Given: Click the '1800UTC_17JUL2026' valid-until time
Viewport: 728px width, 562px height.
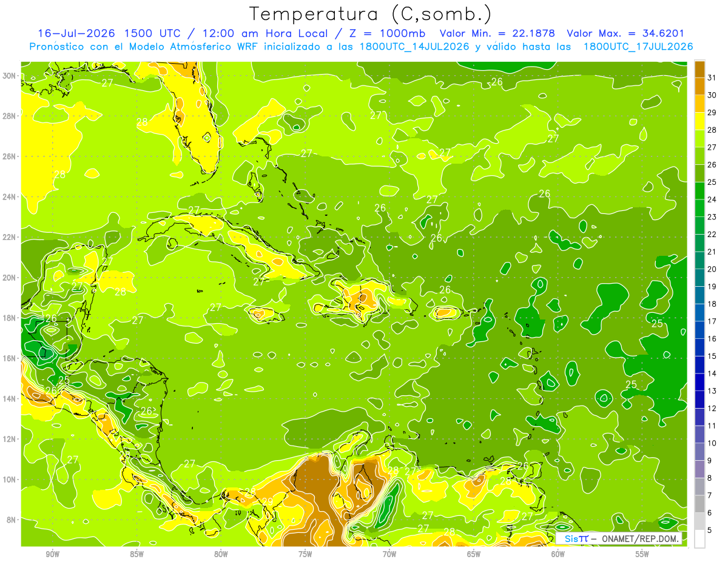Looking at the screenshot, I should tap(638, 47).
